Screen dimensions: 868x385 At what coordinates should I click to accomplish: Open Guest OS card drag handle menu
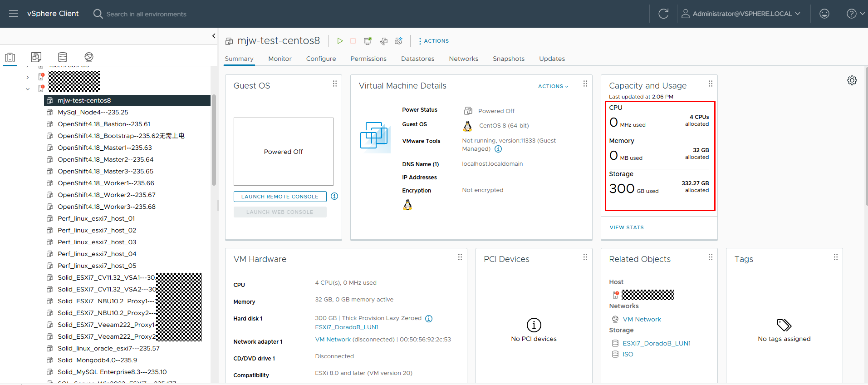click(335, 84)
